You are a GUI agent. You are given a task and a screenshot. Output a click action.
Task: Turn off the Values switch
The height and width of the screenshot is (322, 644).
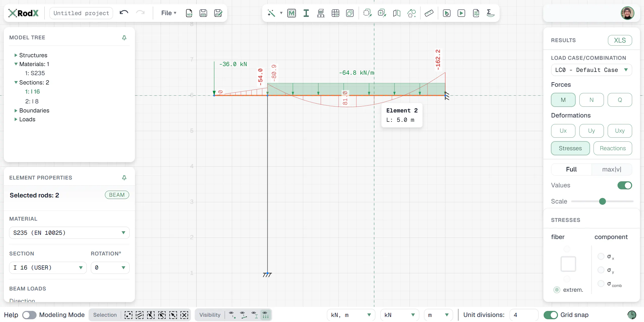click(x=625, y=185)
